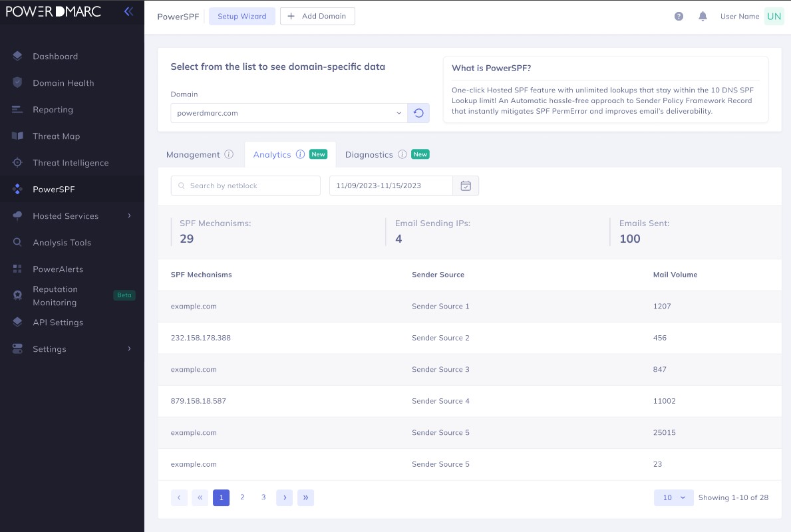The width and height of the screenshot is (791, 532).
Task: Expand the Hosted Services submenu chevron
Action: click(130, 216)
